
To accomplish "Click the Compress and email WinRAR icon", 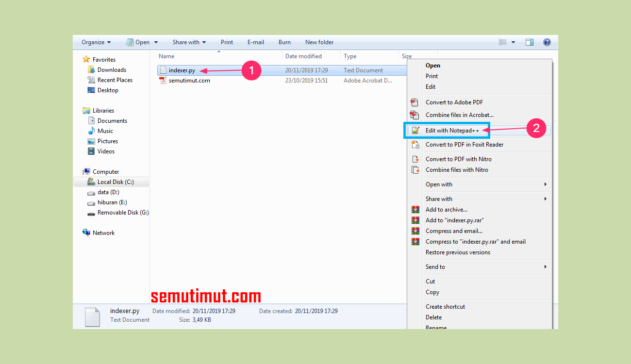I will point(415,231).
